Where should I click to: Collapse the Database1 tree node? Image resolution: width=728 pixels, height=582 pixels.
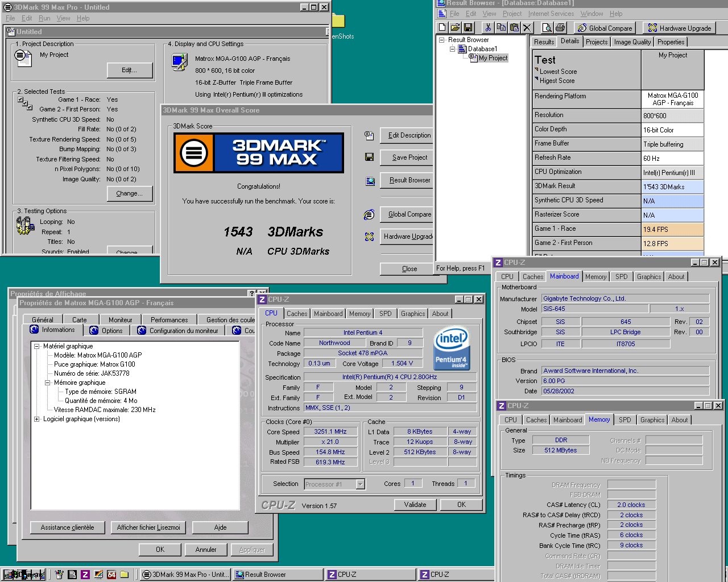point(452,49)
